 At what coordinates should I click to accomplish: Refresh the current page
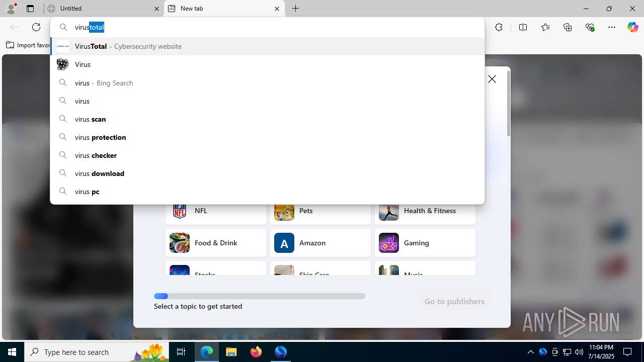36,27
